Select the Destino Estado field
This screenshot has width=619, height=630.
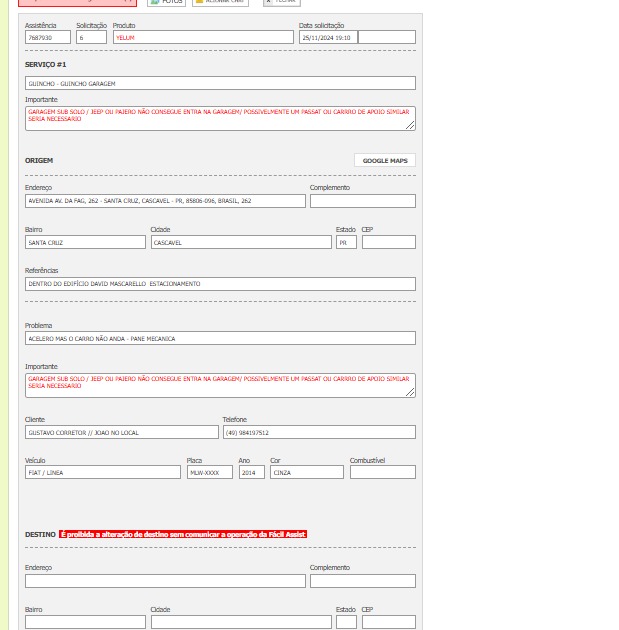point(346,622)
